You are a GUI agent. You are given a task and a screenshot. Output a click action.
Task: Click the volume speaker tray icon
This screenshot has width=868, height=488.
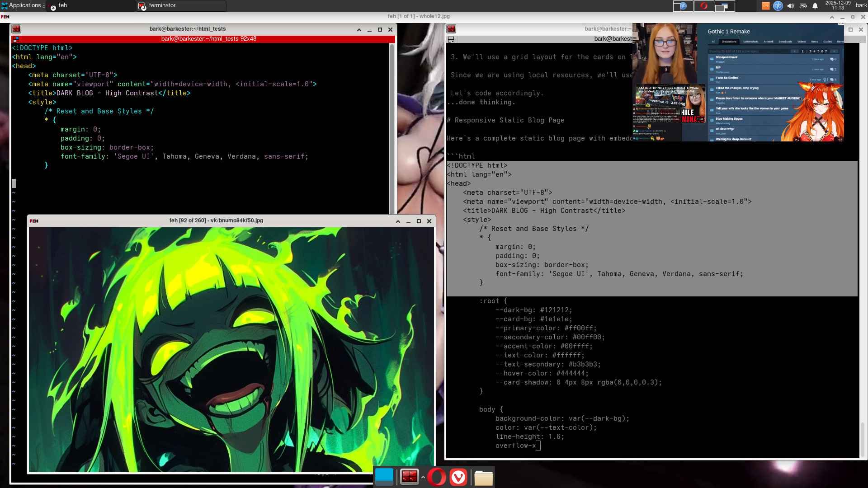pyautogui.click(x=790, y=6)
